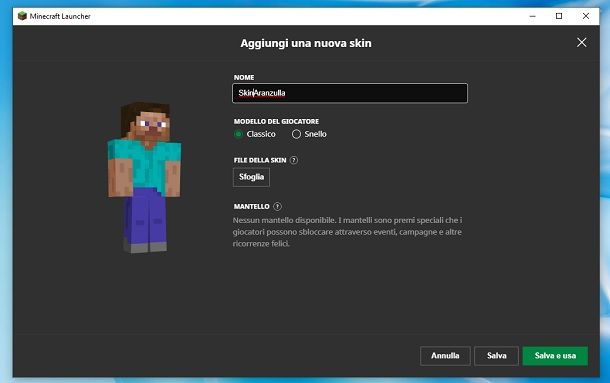Screen dimensions: 610x383
Task: Click the Minecraft Launcher grass block icon
Action: pyautogui.click(x=22, y=16)
